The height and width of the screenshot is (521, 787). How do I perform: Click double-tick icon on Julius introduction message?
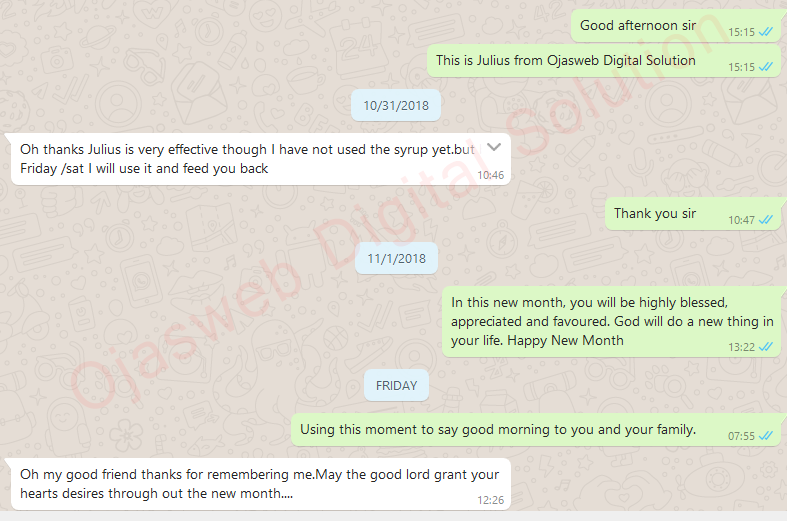[x=765, y=67]
